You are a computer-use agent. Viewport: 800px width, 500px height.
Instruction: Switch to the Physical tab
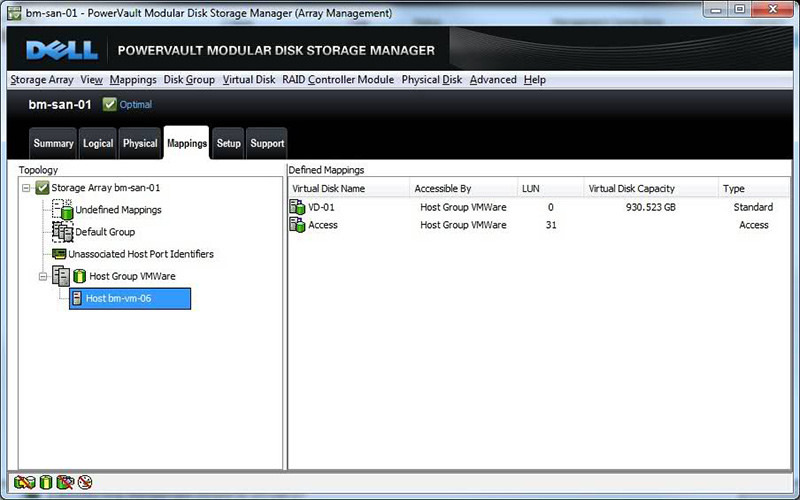(140, 143)
